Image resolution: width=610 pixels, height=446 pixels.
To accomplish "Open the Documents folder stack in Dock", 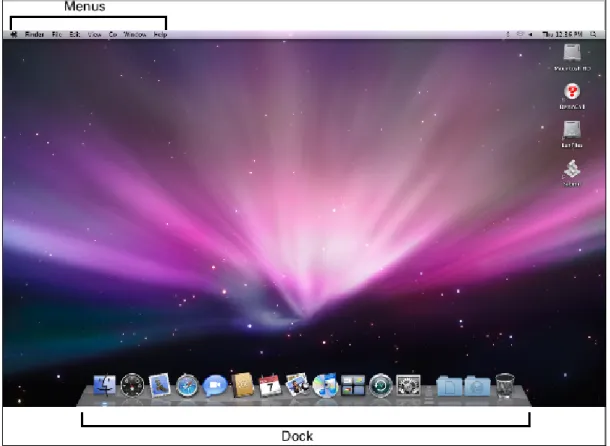I will (x=449, y=386).
